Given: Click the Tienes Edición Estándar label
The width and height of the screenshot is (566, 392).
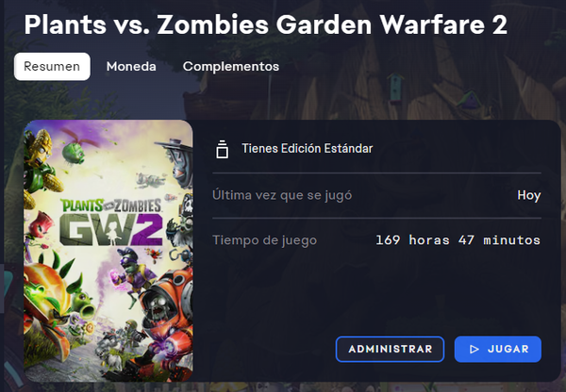Looking at the screenshot, I should pos(308,148).
